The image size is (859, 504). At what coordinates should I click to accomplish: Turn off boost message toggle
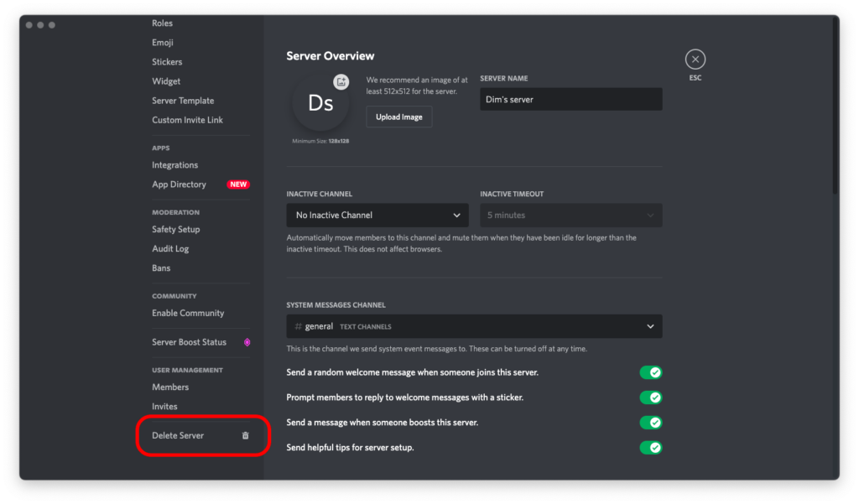(651, 423)
